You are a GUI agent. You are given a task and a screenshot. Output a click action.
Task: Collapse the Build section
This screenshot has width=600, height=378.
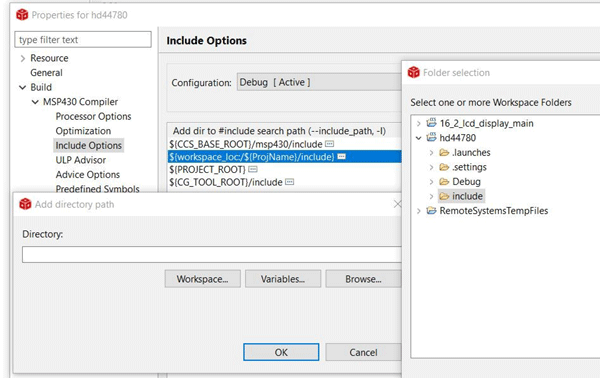coord(23,88)
